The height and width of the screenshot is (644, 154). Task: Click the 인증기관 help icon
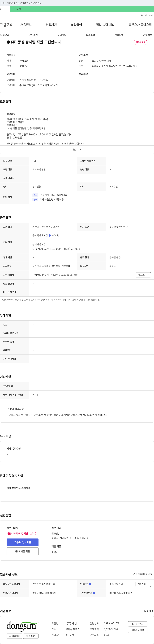tap(90, 584)
